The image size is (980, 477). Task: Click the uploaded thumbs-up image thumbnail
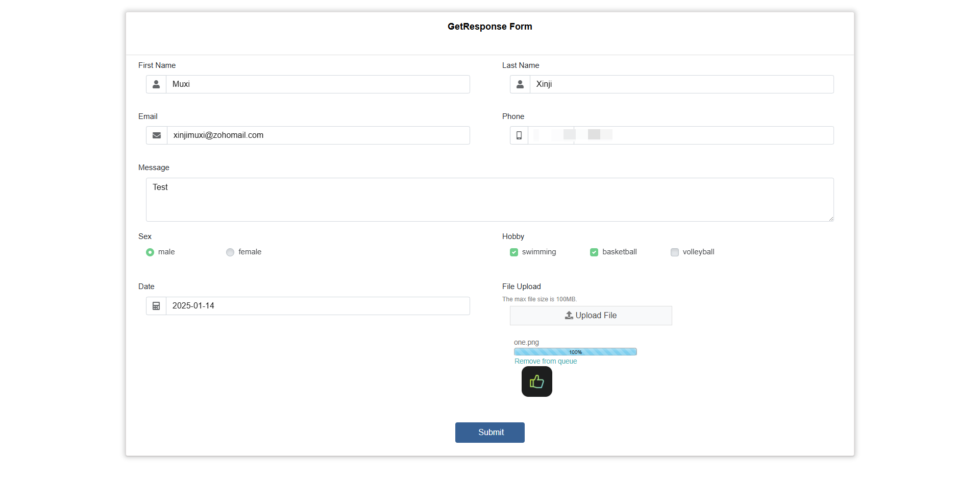(537, 381)
